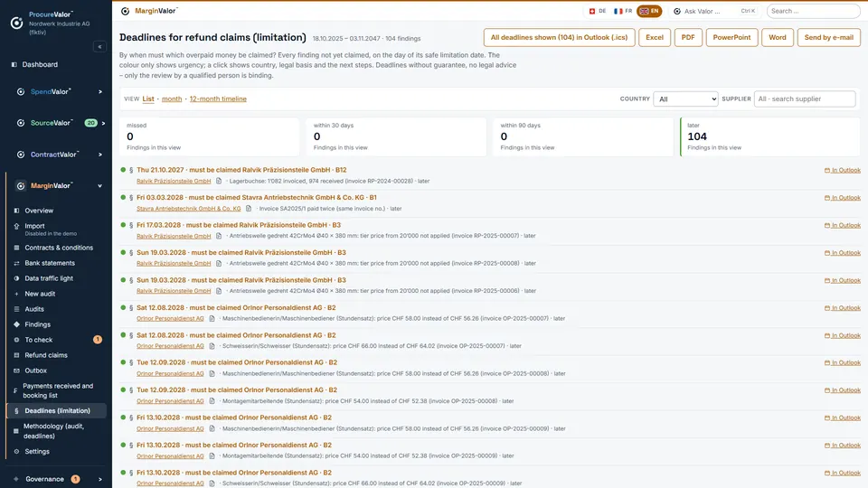This screenshot has width=868, height=488.
Task: Open Bank statements icon
Action: (x=16, y=263)
